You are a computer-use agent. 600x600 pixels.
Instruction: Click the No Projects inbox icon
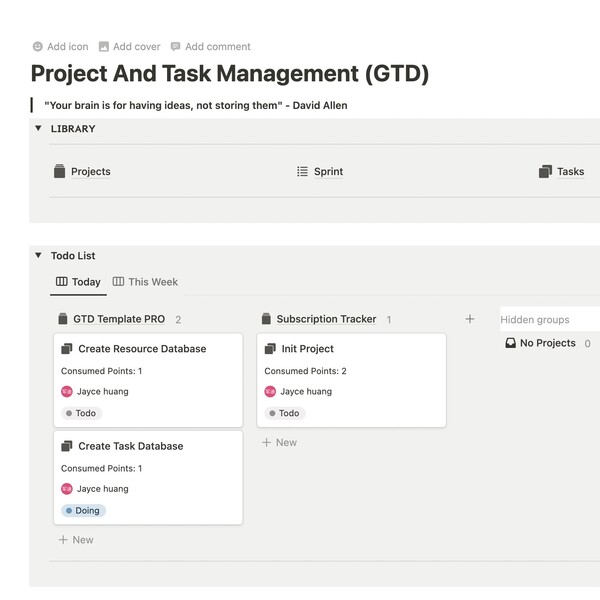[510, 343]
